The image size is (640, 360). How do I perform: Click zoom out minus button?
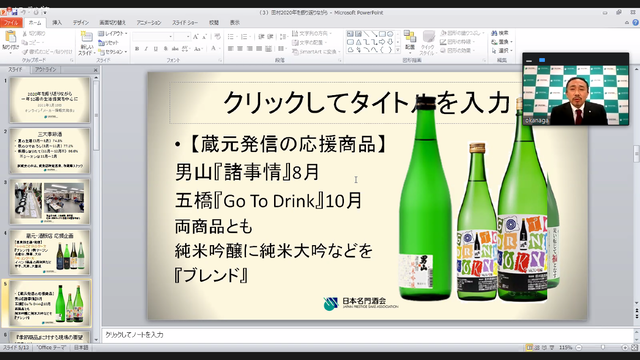click(579, 347)
